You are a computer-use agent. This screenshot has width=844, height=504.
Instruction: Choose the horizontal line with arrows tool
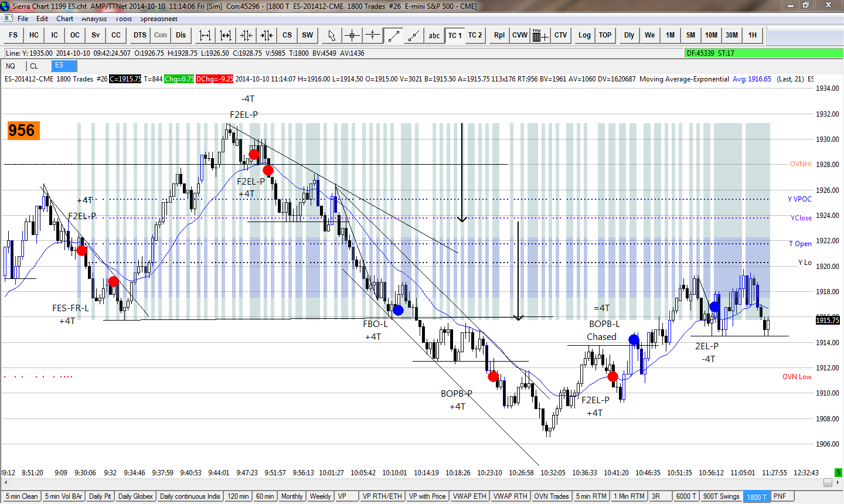pos(373,35)
